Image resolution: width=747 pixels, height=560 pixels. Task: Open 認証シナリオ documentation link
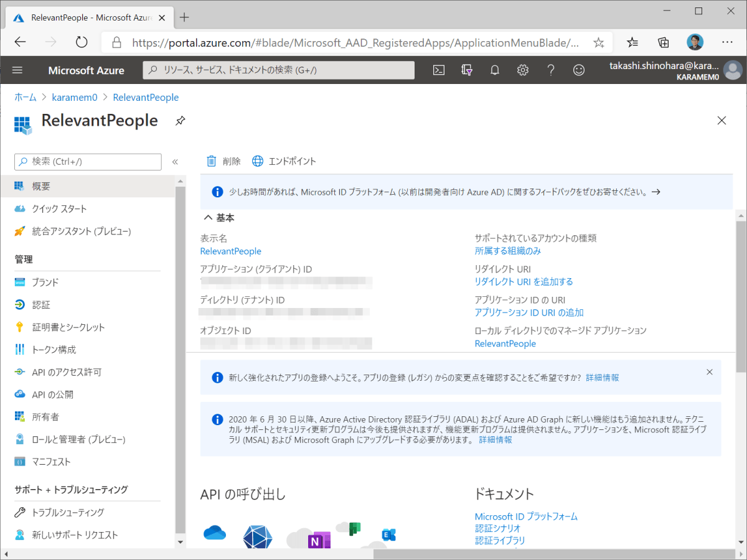(498, 528)
